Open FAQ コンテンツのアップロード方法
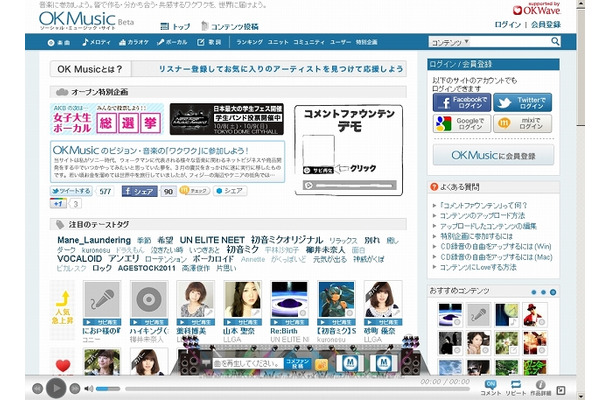610x400 pixels. pyautogui.click(x=482, y=216)
